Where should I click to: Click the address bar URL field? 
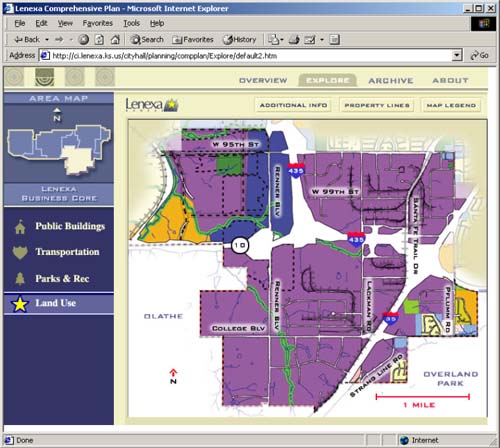tap(250, 56)
